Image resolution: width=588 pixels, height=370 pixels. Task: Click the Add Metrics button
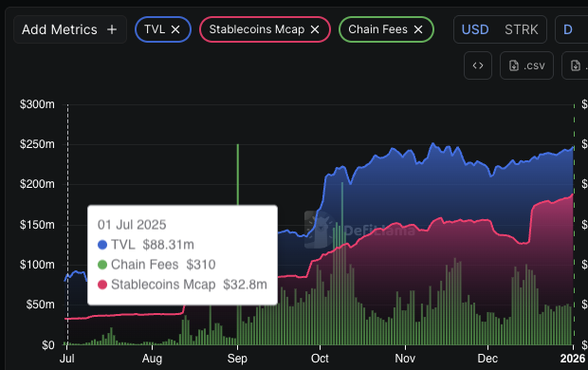[x=70, y=29]
